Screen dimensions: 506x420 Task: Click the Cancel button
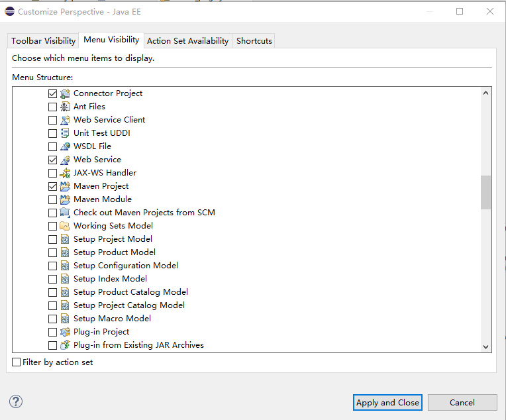[462, 403]
